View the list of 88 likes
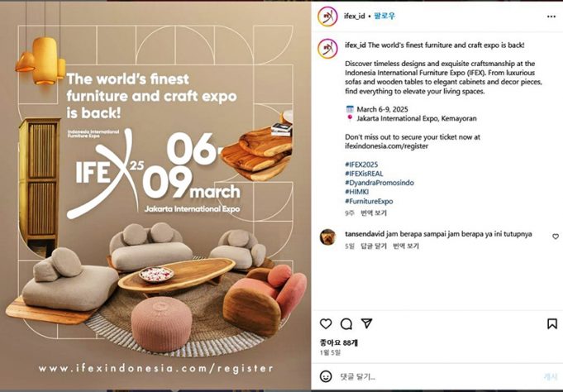This screenshot has height=392, width=563. (x=339, y=342)
